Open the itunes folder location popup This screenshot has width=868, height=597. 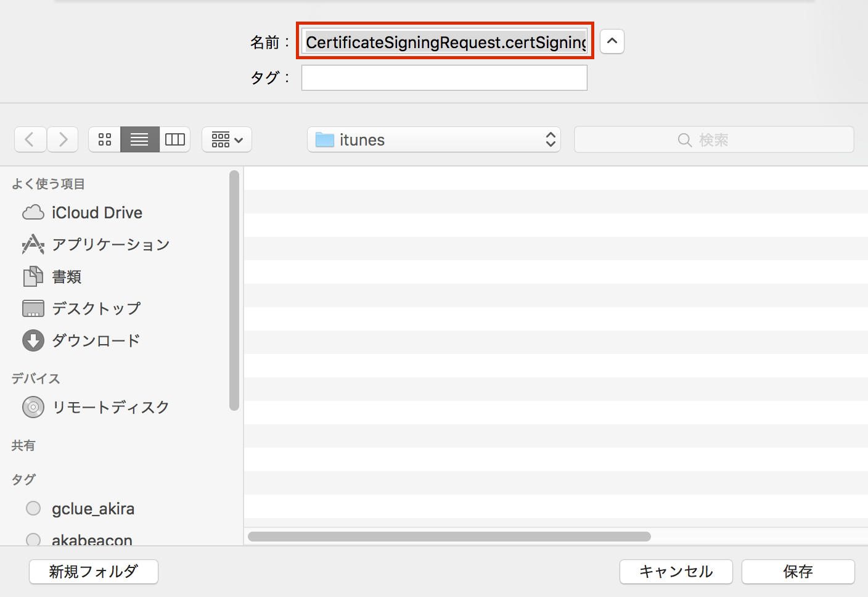(x=433, y=140)
